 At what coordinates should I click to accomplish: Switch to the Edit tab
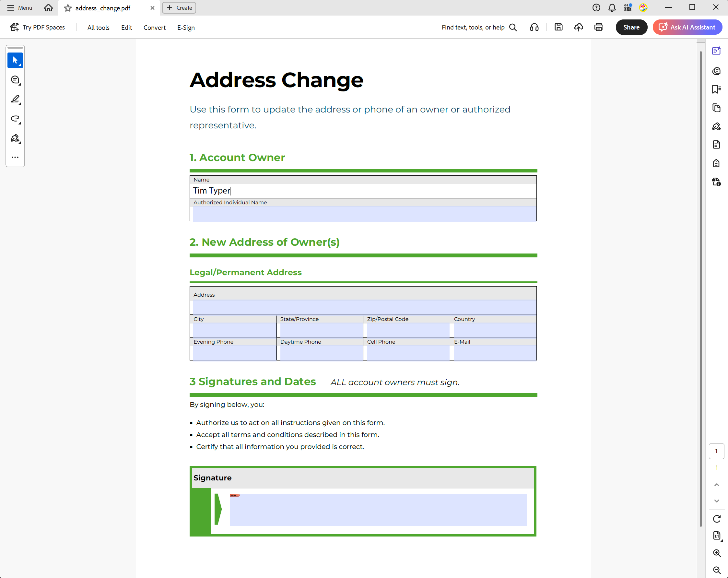(126, 27)
